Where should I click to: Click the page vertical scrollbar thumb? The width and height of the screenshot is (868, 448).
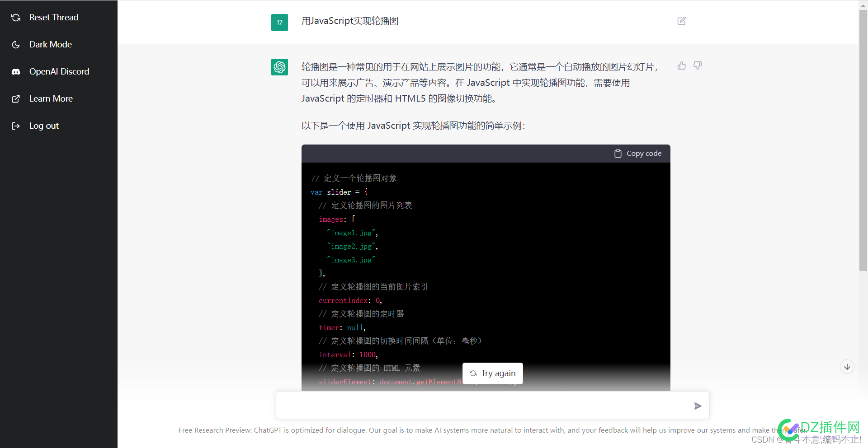(x=863, y=140)
